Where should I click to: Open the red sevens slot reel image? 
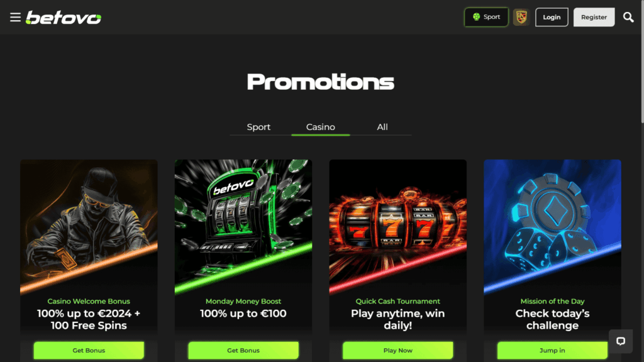click(397, 227)
